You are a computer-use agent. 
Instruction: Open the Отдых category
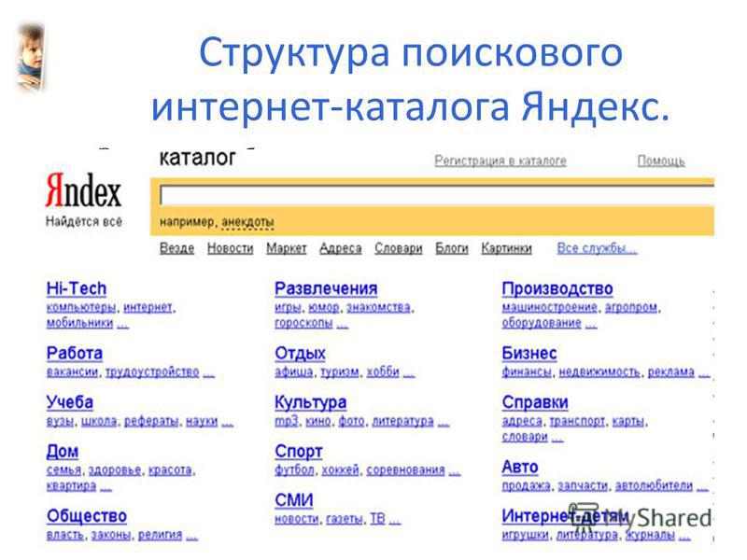click(x=300, y=354)
